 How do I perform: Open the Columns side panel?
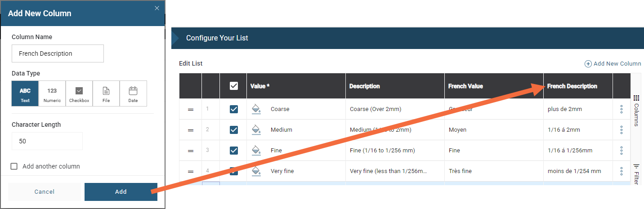point(636,111)
